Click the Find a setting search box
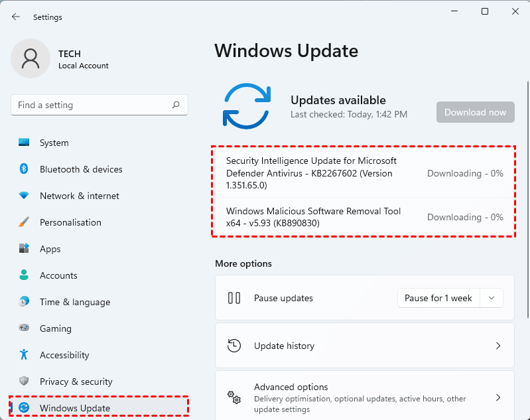530x420 pixels. point(99,105)
